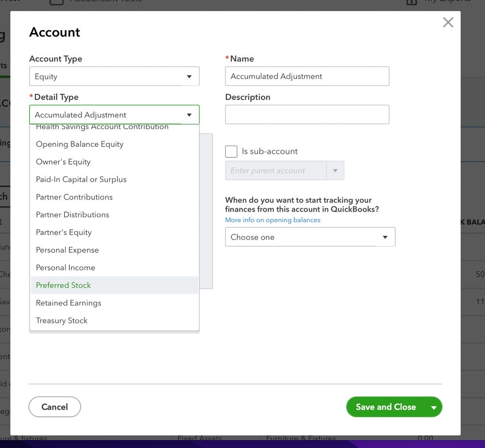Click into the Description text field

(x=307, y=115)
